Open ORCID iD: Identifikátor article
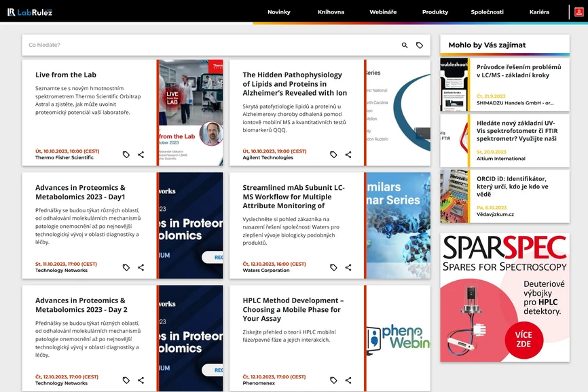Screen dimensions: 588x392 click(x=512, y=187)
